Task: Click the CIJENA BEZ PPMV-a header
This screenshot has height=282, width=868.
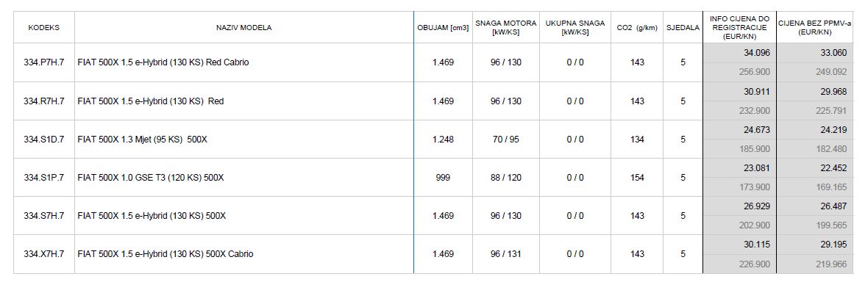Action: pos(815,28)
